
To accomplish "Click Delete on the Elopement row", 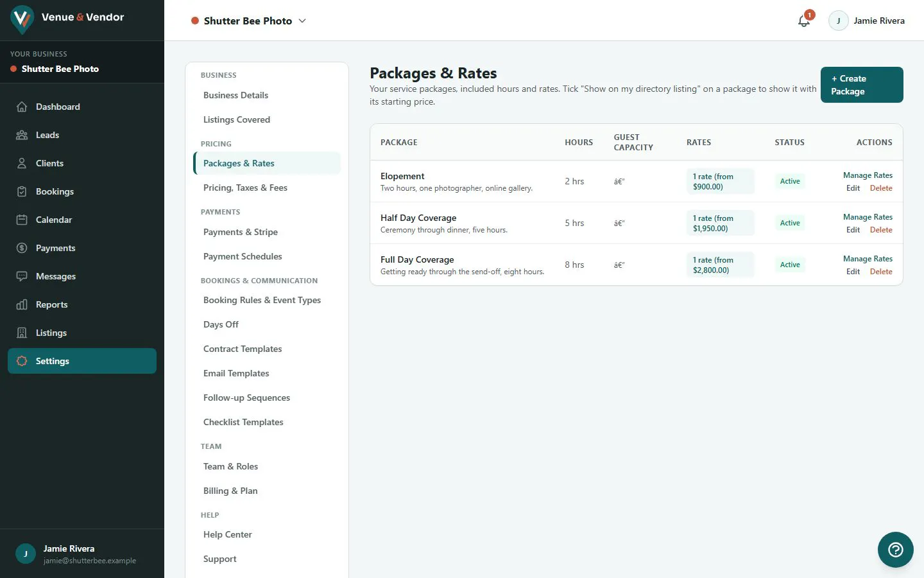I will pos(881,188).
